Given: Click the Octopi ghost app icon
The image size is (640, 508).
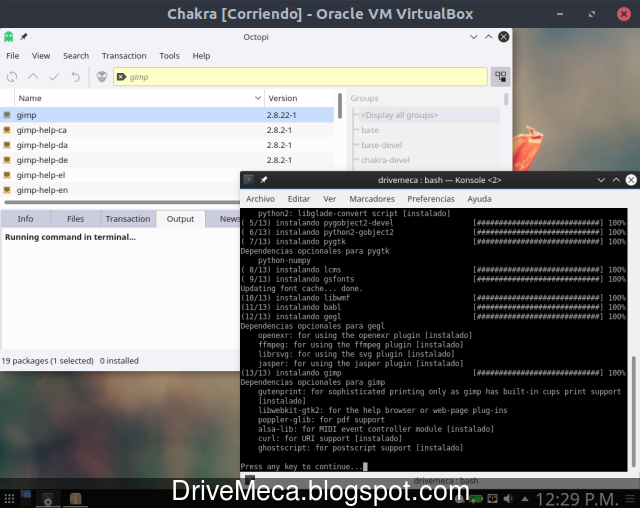Looking at the screenshot, I should pyautogui.click(x=9, y=37).
